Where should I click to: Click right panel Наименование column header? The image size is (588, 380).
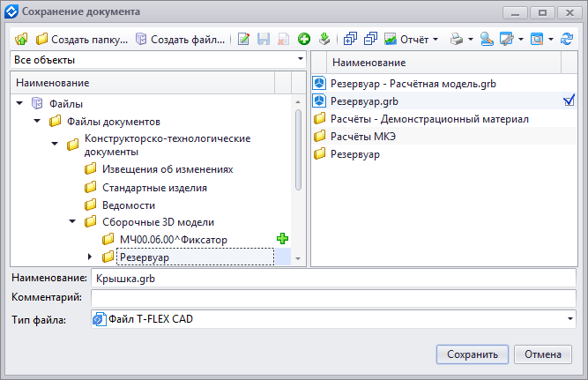[x=444, y=63]
